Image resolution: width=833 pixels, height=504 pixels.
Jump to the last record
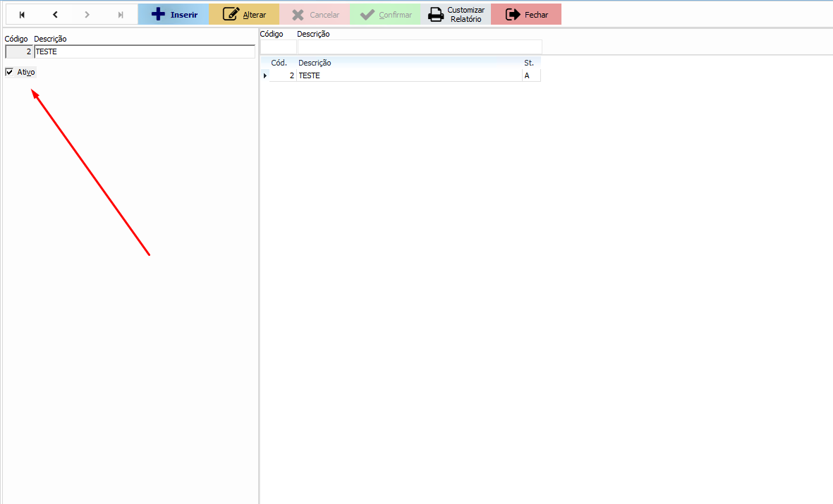(121, 15)
